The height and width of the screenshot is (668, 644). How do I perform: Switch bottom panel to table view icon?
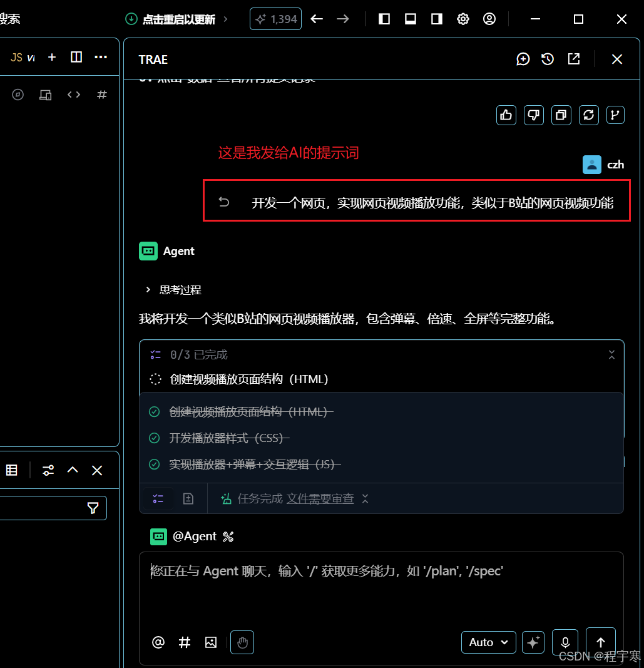point(12,470)
